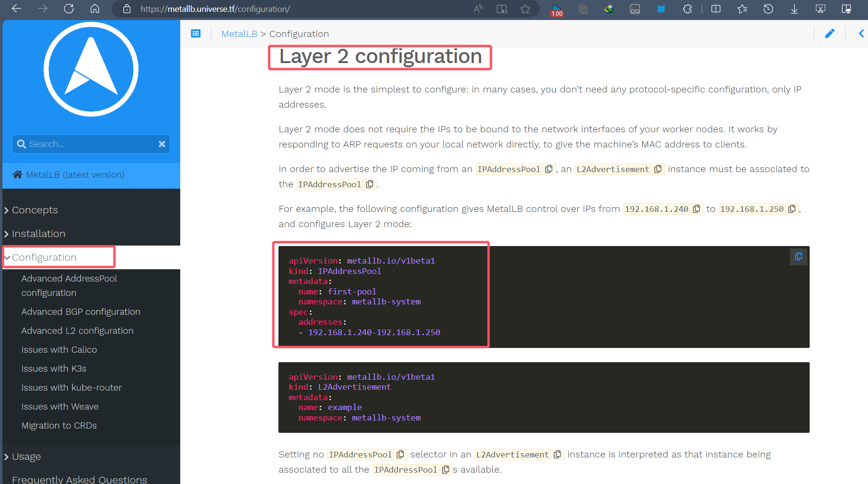Toggle split screen view
This screenshot has height=484, width=868.
[716, 9]
